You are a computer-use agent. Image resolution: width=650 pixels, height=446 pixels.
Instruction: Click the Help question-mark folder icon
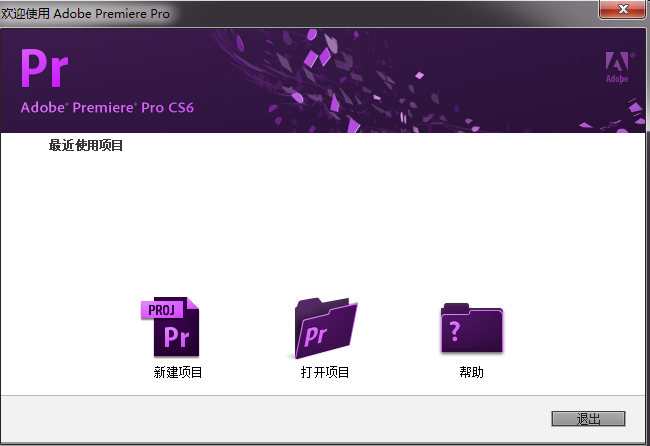click(472, 328)
